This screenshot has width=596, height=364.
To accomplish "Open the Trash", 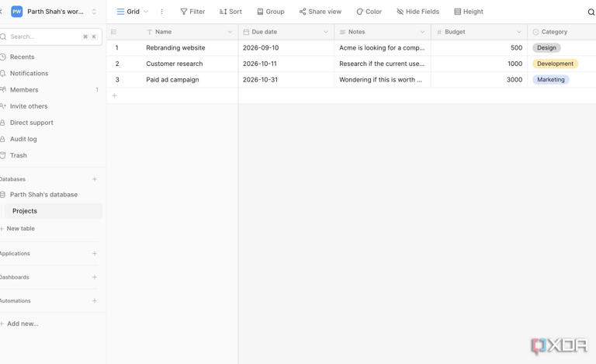I will pyautogui.click(x=19, y=155).
